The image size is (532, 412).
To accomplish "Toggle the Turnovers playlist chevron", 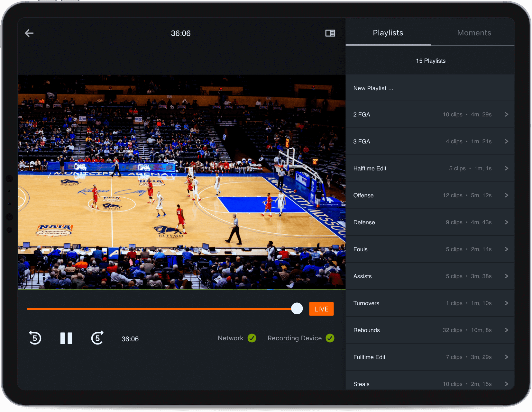I will (506, 303).
